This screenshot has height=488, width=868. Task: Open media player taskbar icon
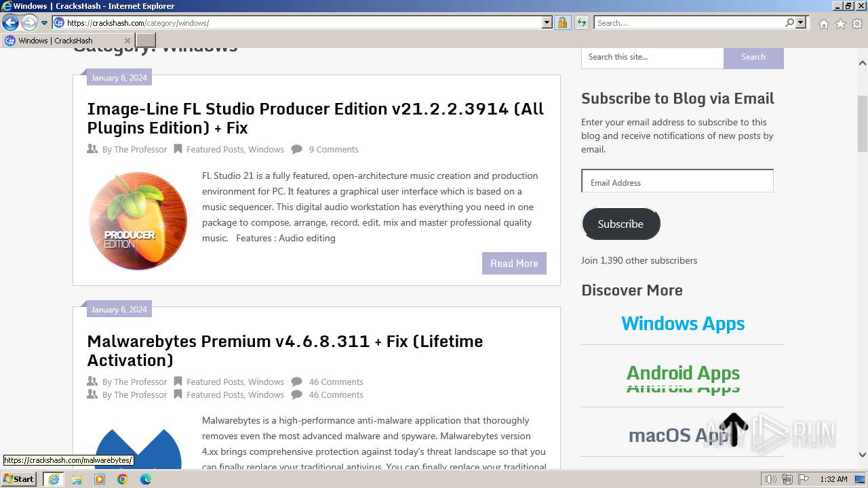pos(100,479)
